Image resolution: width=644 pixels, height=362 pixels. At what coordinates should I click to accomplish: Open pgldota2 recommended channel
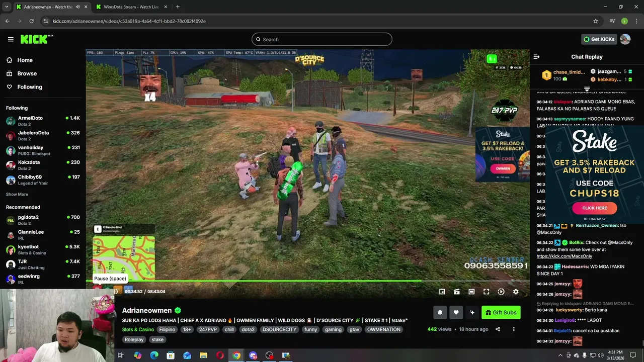(43, 220)
